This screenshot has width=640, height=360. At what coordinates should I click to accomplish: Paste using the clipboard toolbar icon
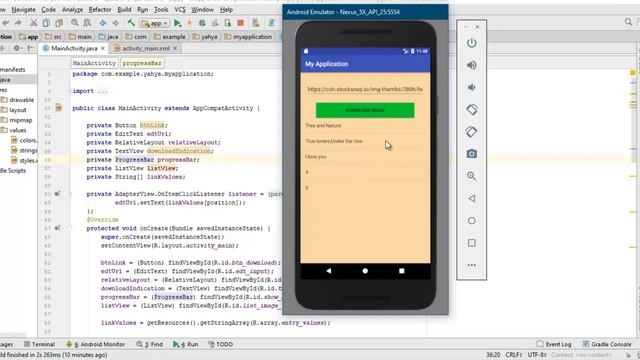59,23
